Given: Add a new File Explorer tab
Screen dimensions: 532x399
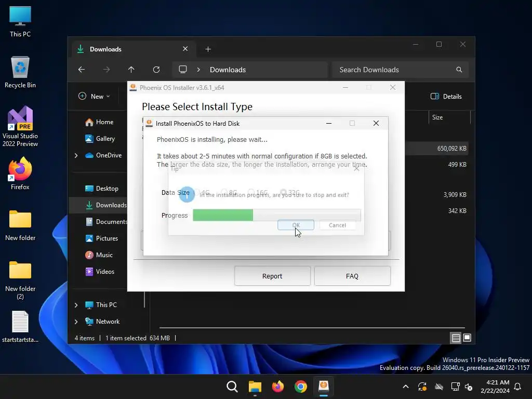Looking at the screenshot, I should tap(208, 49).
